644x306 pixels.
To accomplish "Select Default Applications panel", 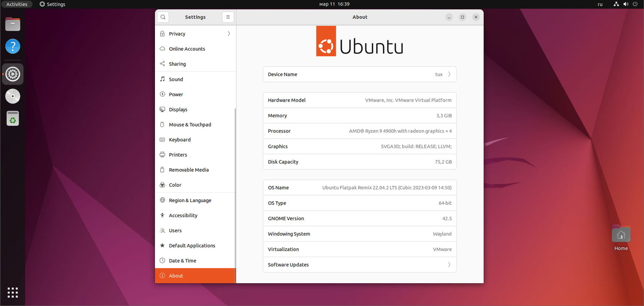I will 195,245.
